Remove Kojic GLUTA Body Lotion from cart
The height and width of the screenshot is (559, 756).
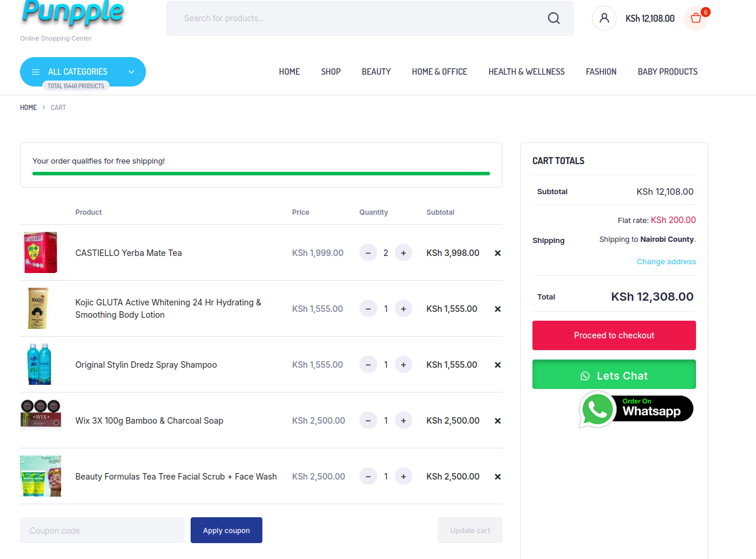[498, 309]
